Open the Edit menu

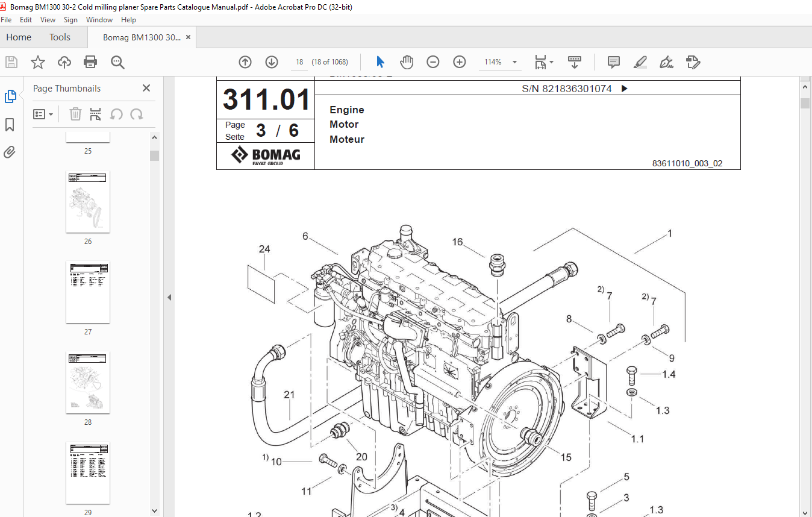(x=26, y=20)
